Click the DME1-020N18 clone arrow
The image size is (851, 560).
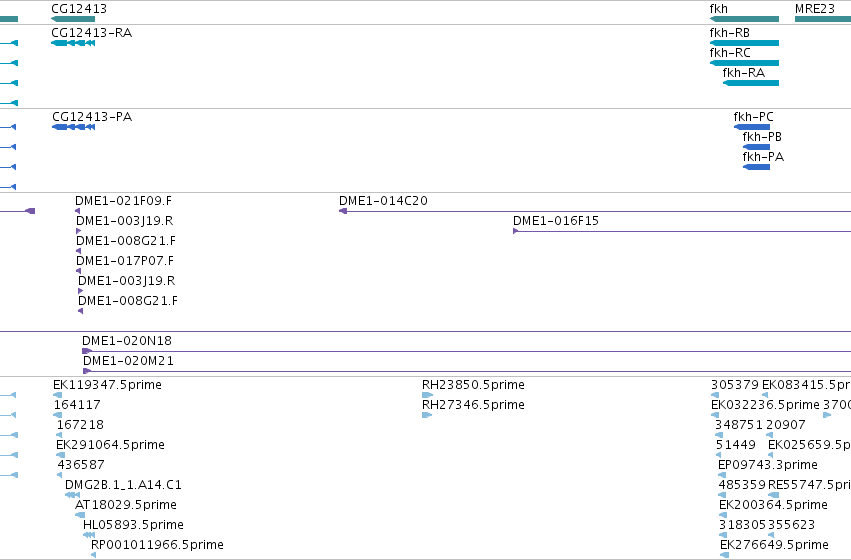tap(87, 351)
